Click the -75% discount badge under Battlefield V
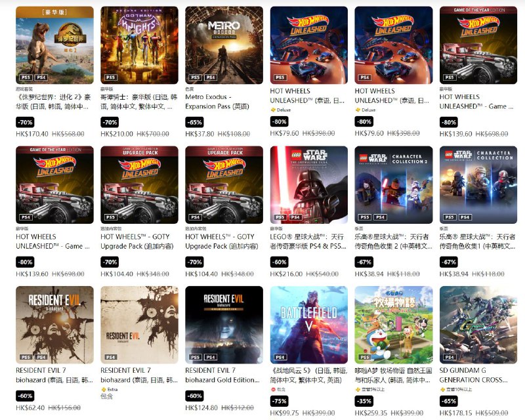The width and height of the screenshot is (525, 420). coord(280,401)
